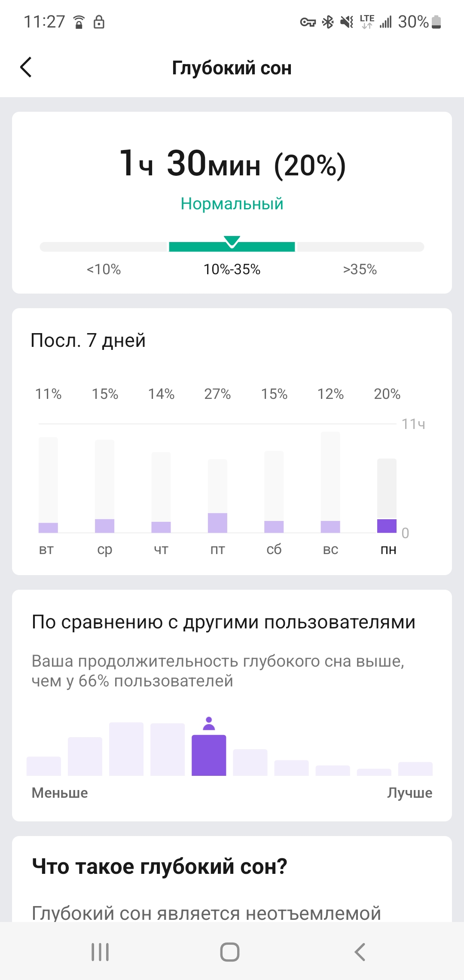Tap the Bluetooth status icon
The width and height of the screenshot is (464, 980).
(328, 21)
